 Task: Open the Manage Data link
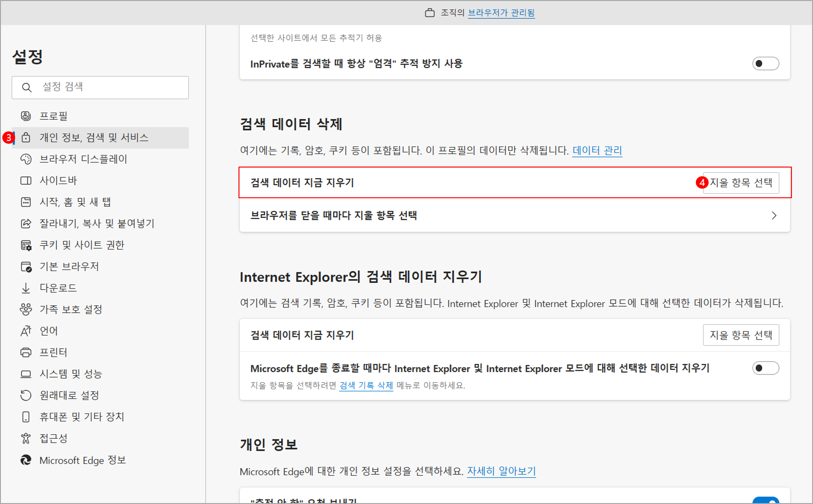click(x=597, y=151)
